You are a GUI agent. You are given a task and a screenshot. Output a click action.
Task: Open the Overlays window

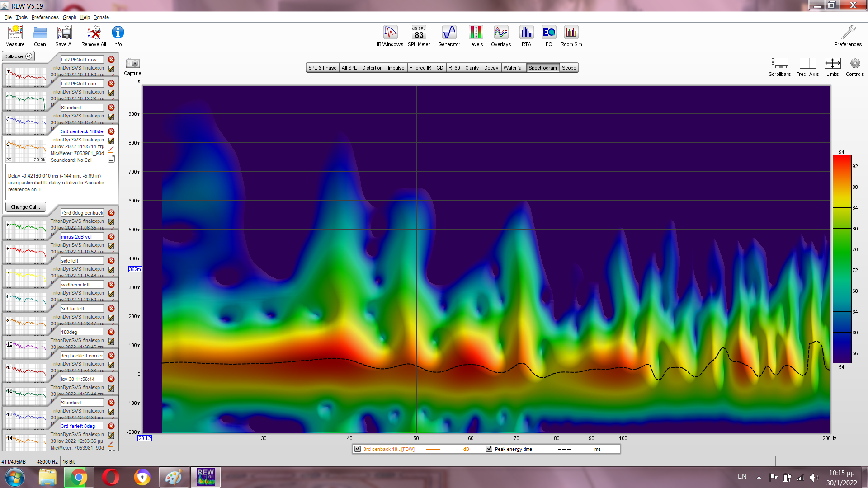(x=501, y=36)
